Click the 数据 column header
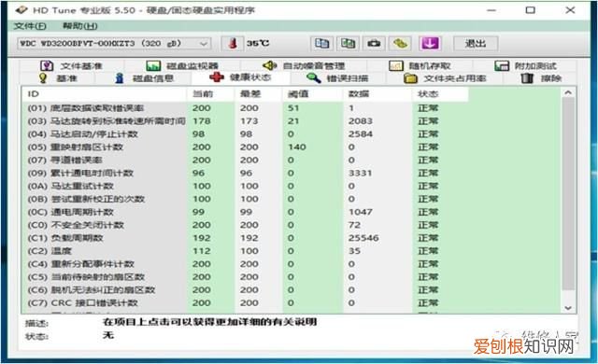 click(377, 94)
